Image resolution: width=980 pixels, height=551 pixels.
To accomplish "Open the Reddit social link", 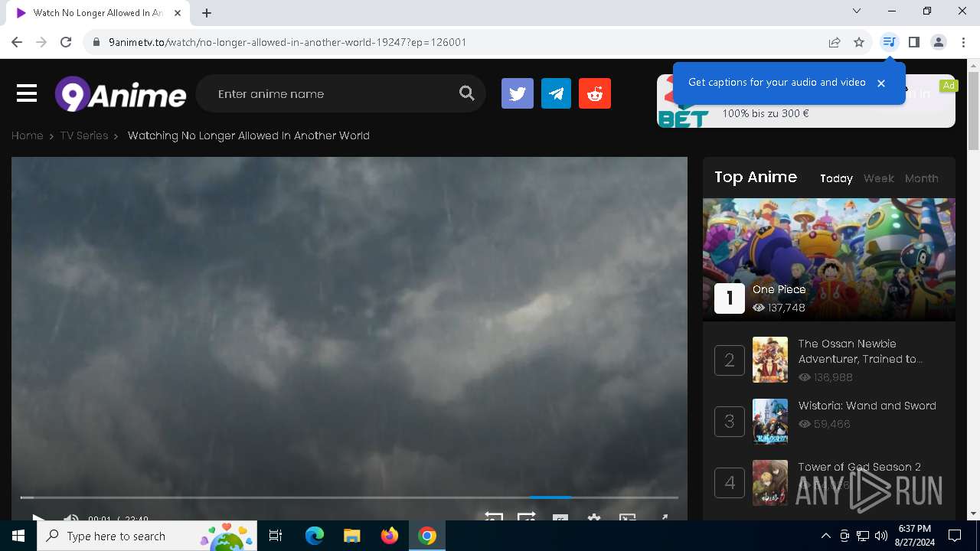I will [595, 93].
